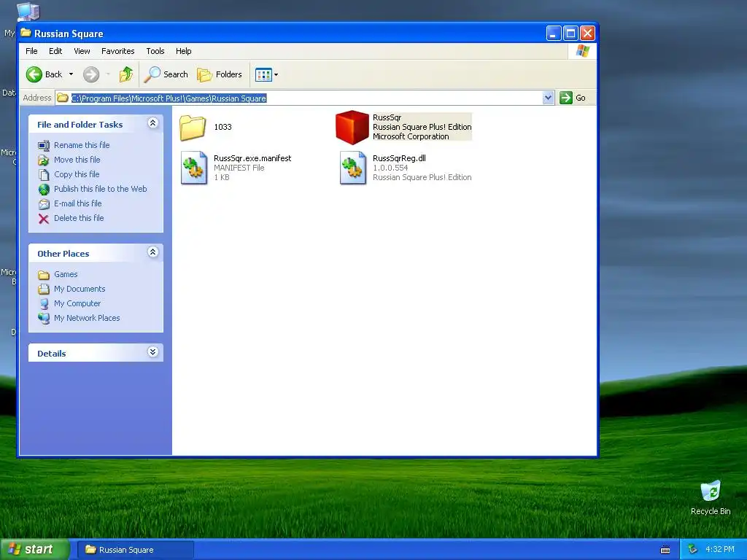Select the RussSqrReg.dll file icon
747x560 pixels.
pyautogui.click(x=353, y=168)
